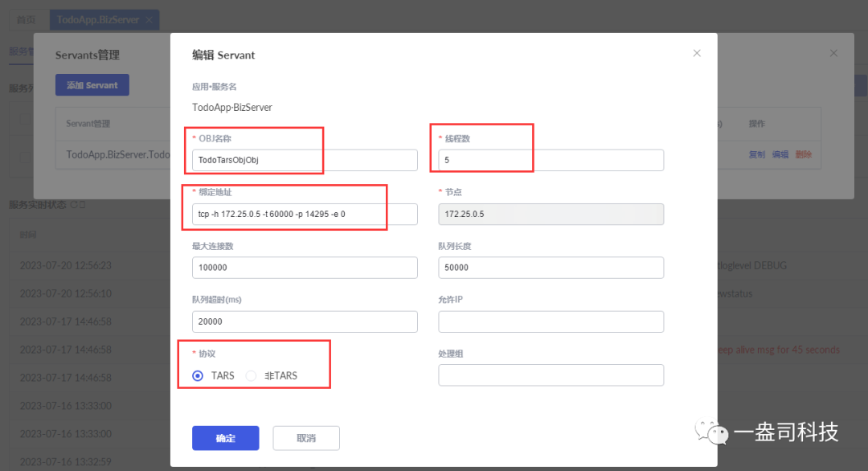Image resolution: width=868 pixels, height=471 pixels.
Task: Click the OBJ名称 input field
Action: point(254,160)
